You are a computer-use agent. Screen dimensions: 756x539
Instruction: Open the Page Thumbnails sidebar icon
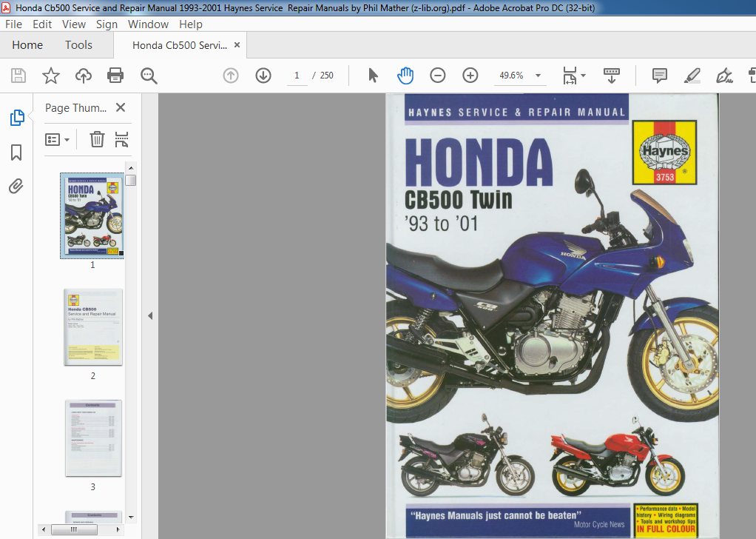(x=17, y=117)
